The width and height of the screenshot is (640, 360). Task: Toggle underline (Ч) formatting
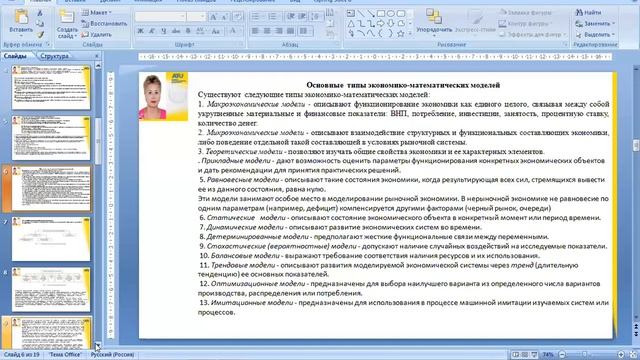pos(164,31)
